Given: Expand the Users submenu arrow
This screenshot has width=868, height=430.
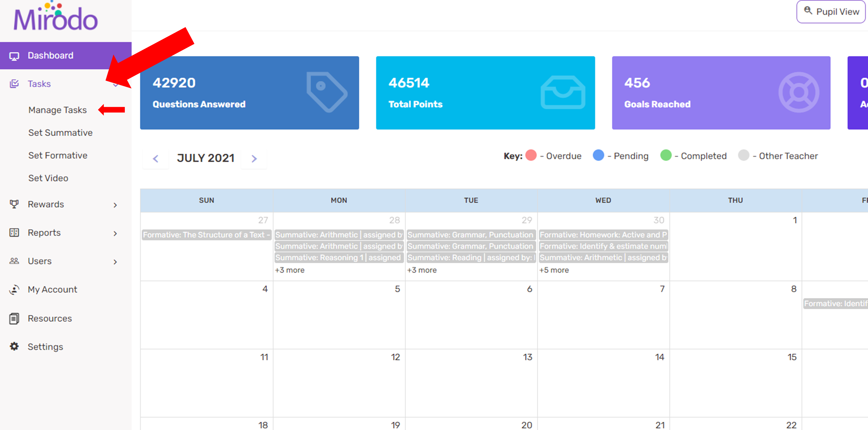Looking at the screenshot, I should [115, 262].
